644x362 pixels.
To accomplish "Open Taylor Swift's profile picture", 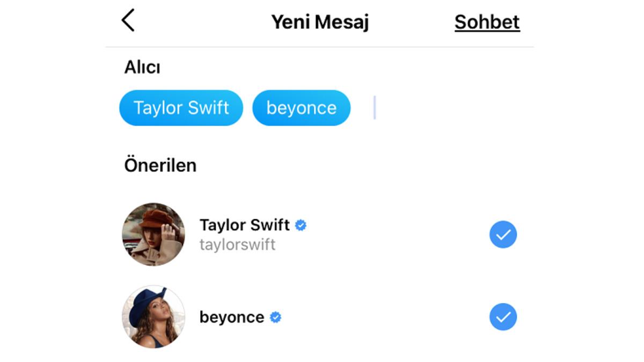I will (153, 234).
